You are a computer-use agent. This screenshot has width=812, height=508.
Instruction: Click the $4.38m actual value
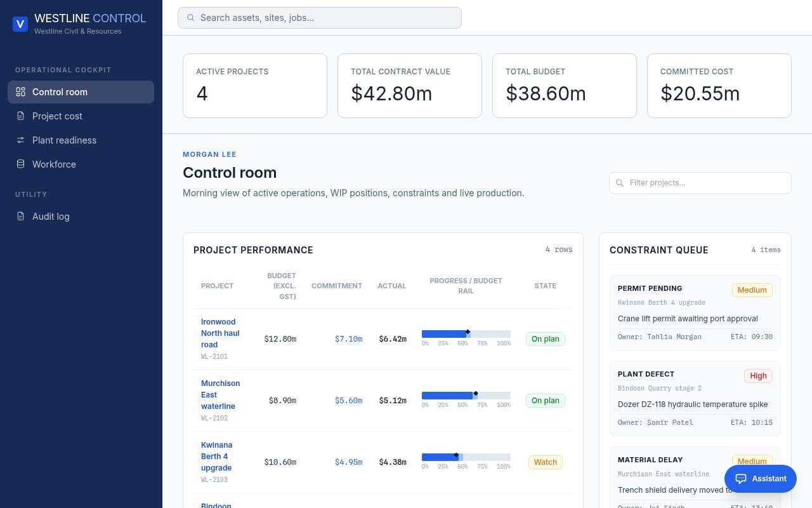pos(393,462)
